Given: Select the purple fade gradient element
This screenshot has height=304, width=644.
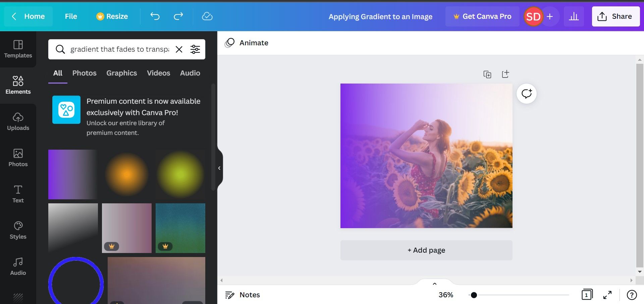Looking at the screenshot, I should click(x=73, y=174).
